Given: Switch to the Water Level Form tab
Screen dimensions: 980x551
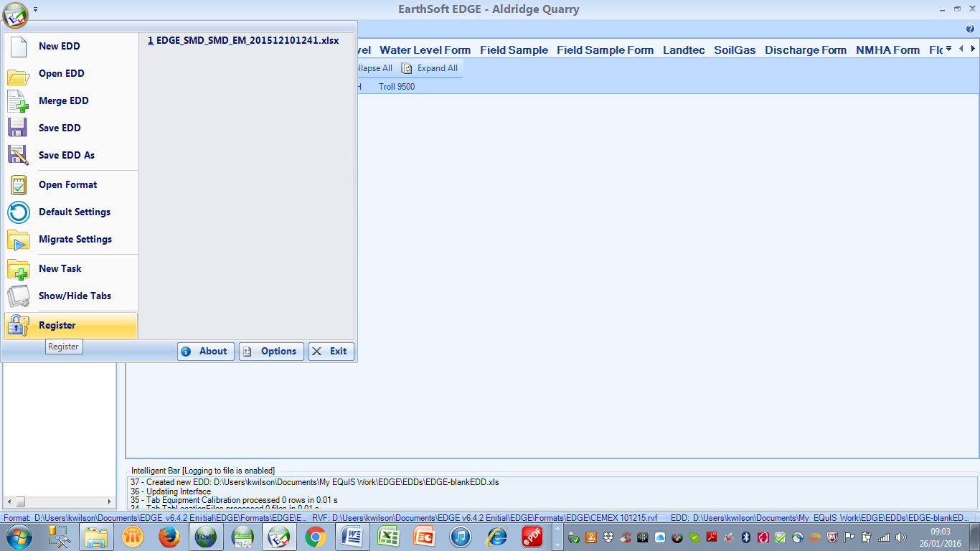Looking at the screenshot, I should (x=425, y=50).
